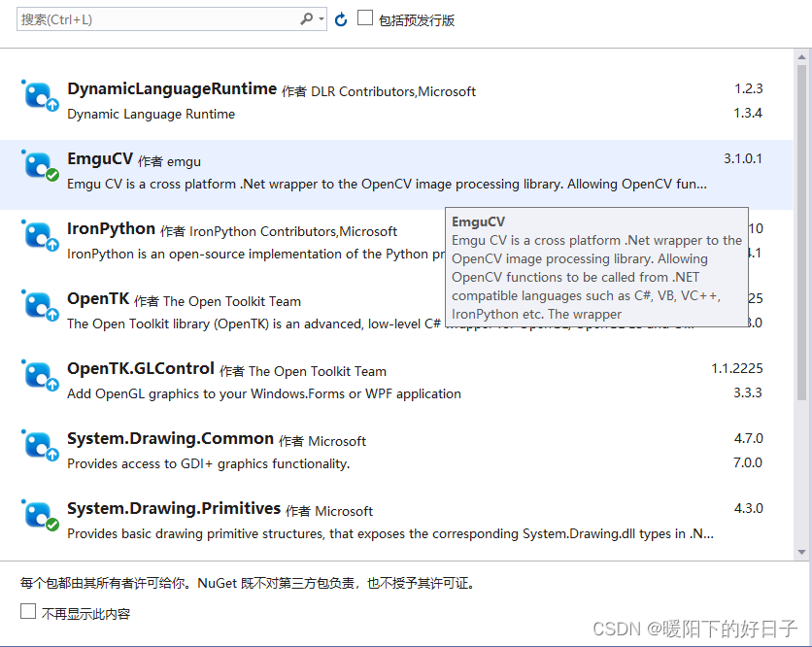Click the scrollbar up arrow
Viewport: 812px width, 647px height.
tap(801, 57)
